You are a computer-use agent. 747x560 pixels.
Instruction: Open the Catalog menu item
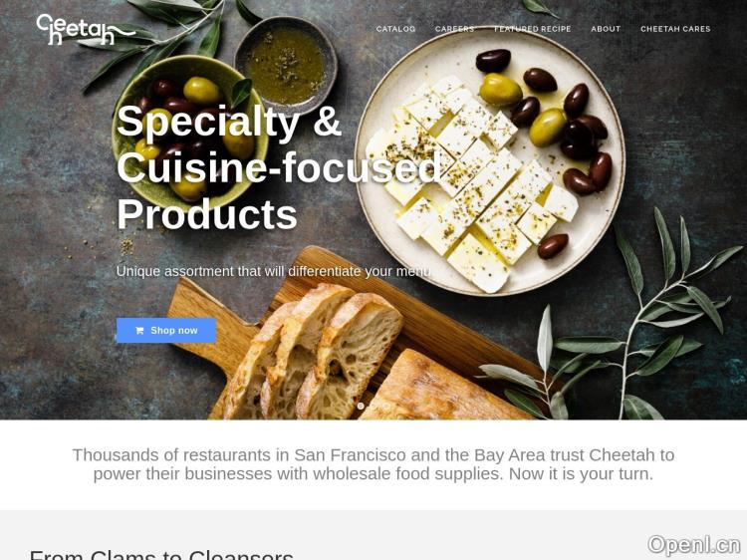[x=395, y=29]
